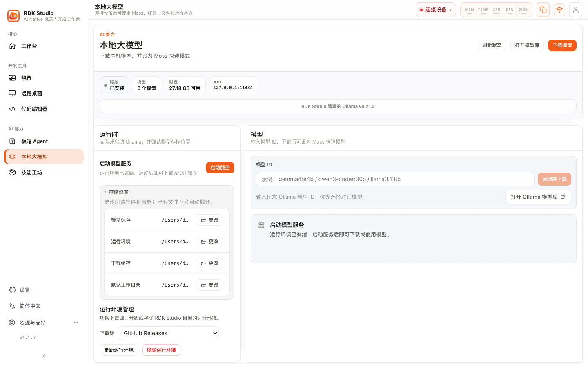Image resolution: width=588 pixels, height=368 pixels.
Task: Click the RDK Studio logo icon
Action: coord(13,16)
